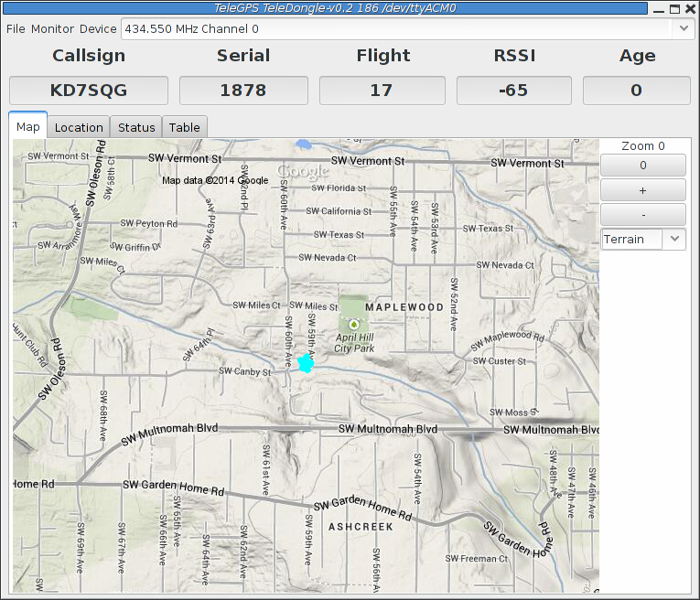This screenshot has width=700, height=600.
Task: Minimize the TeleGPS window
Action: coord(659,8)
